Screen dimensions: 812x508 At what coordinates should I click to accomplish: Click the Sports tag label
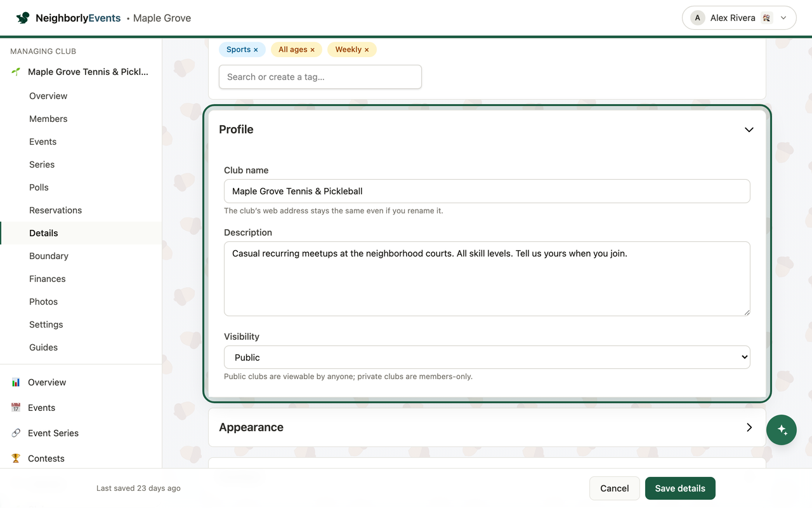click(x=239, y=50)
